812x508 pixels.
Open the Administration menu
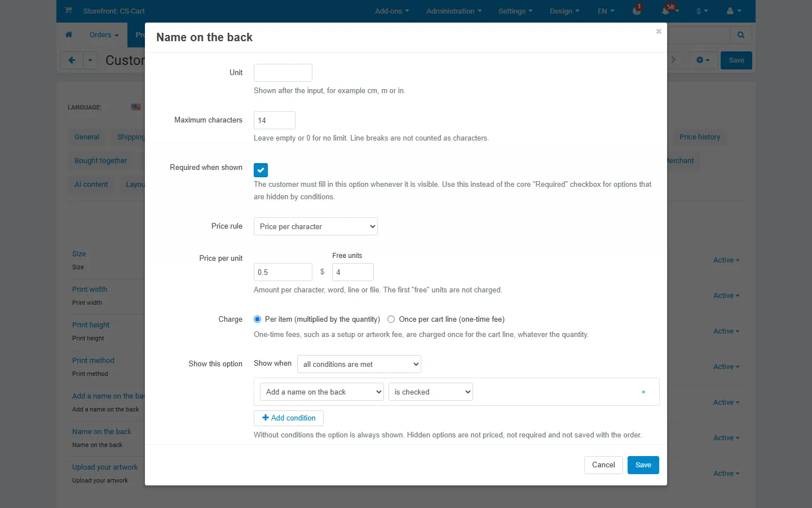[x=454, y=11]
